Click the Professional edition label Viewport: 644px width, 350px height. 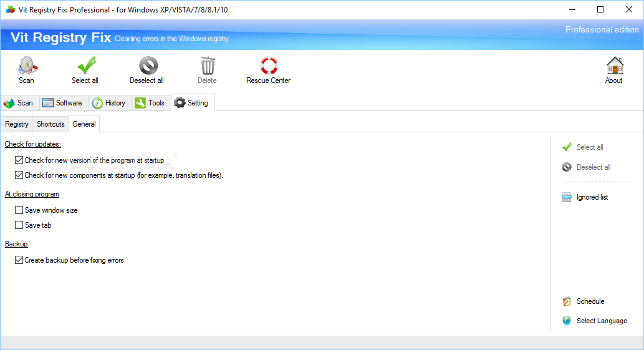[x=602, y=29]
